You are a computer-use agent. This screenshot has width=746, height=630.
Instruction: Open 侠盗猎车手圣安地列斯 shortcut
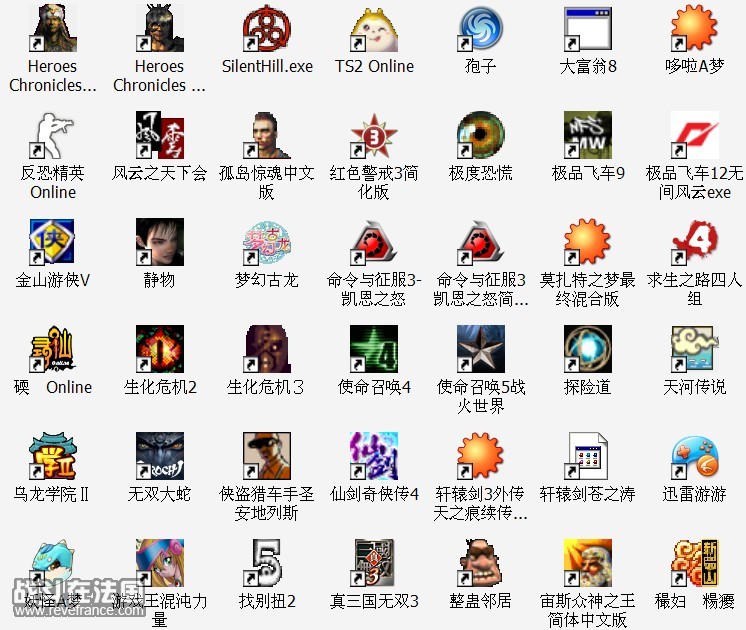click(266, 456)
